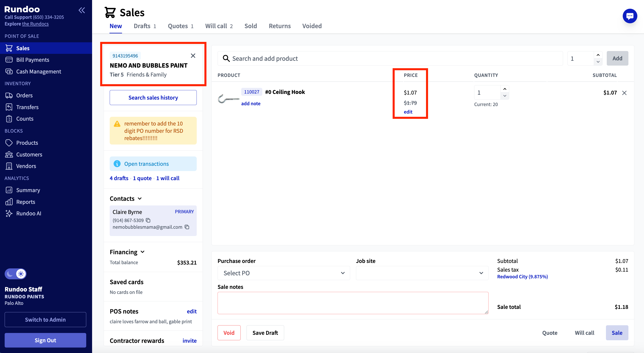The height and width of the screenshot is (353, 644).
Task: Remove customer NEMO AND BUBBLES PAINT
Action: coord(193,55)
